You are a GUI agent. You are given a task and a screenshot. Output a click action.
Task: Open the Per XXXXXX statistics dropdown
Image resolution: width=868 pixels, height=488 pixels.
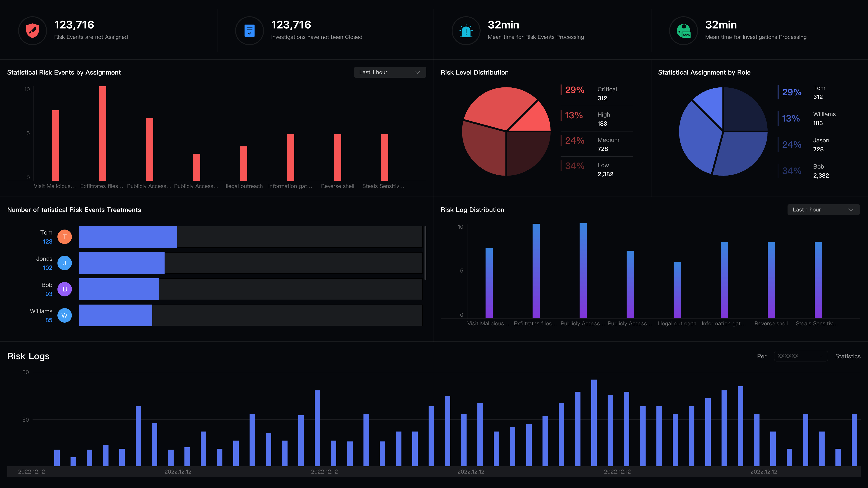pyautogui.click(x=801, y=356)
